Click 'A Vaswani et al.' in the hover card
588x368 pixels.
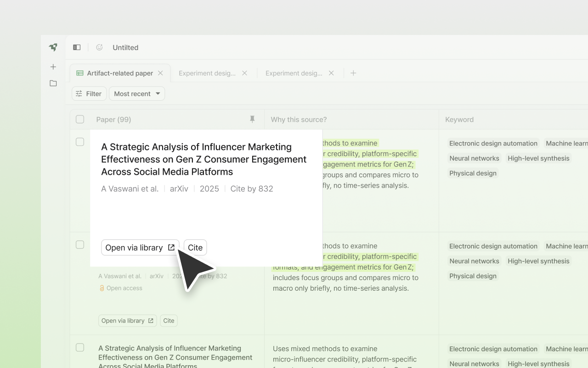pyautogui.click(x=130, y=189)
